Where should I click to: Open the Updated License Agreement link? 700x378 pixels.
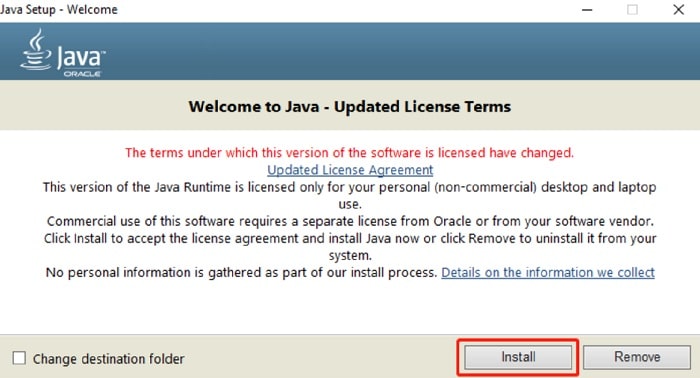350,170
